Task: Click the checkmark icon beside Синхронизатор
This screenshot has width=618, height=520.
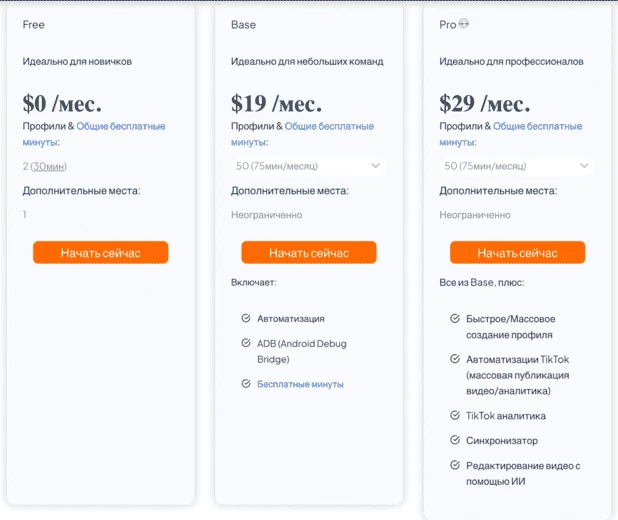Action: point(455,440)
